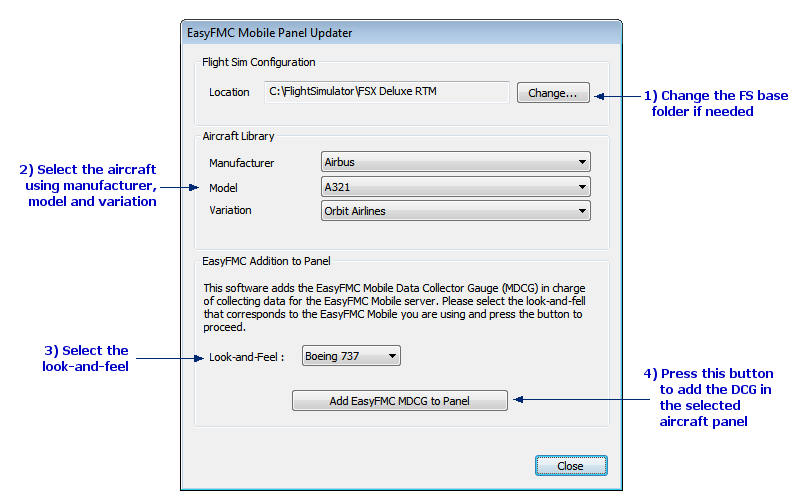The width and height of the screenshot is (800, 500).
Task: Click the description paragraph about MDCG
Action: coord(394,308)
